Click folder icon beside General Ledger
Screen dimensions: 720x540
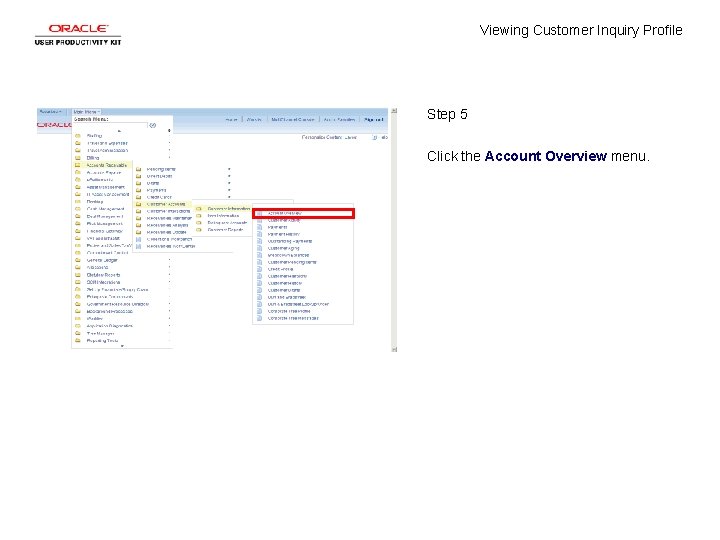pos(78,260)
